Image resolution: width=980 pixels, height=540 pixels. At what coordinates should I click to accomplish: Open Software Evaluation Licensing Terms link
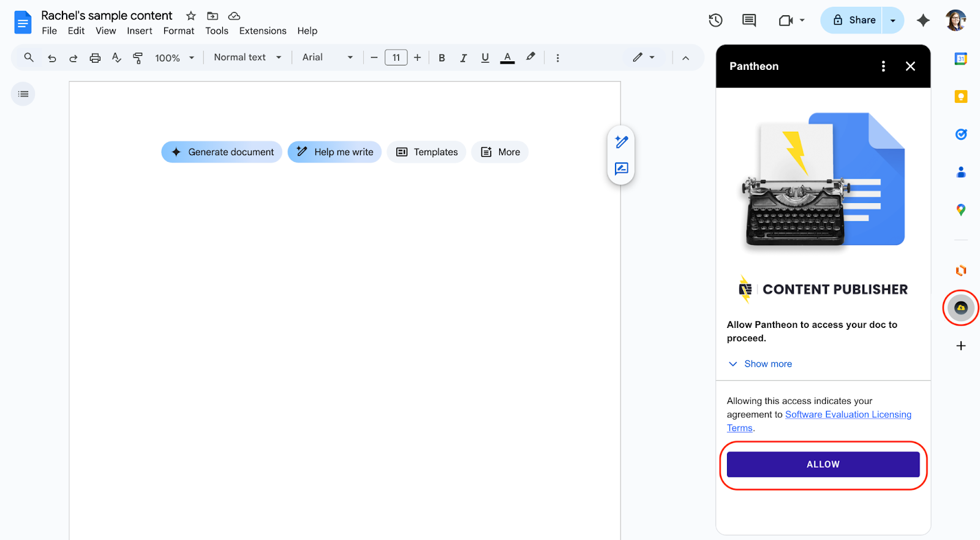(848, 415)
